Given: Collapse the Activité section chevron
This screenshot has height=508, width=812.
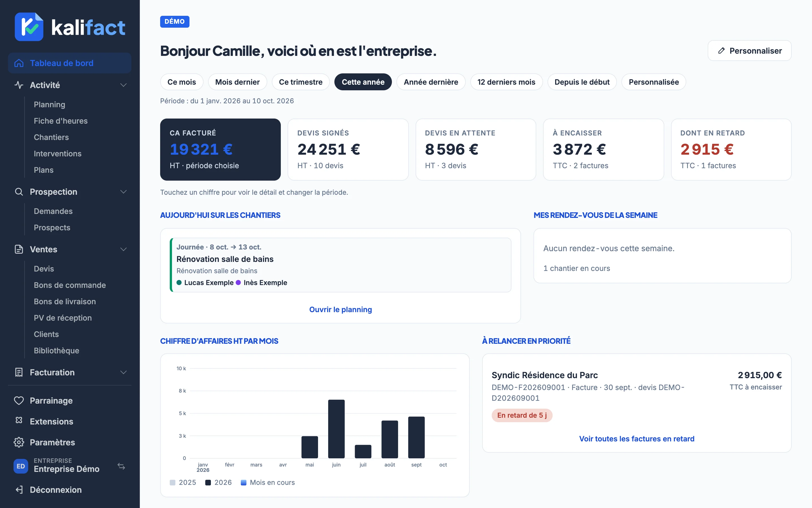Looking at the screenshot, I should pos(123,85).
